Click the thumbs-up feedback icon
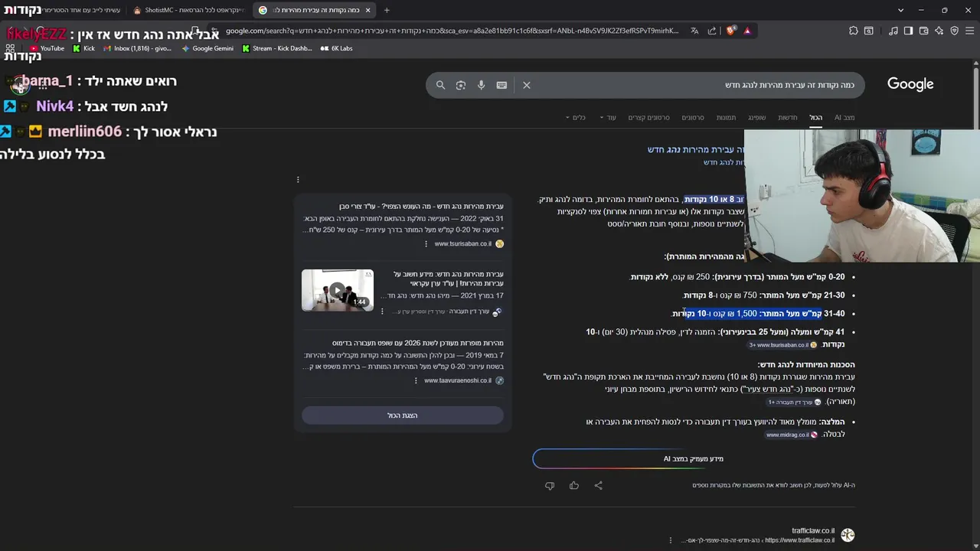This screenshot has height=551, width=980. tap(574, 485)
